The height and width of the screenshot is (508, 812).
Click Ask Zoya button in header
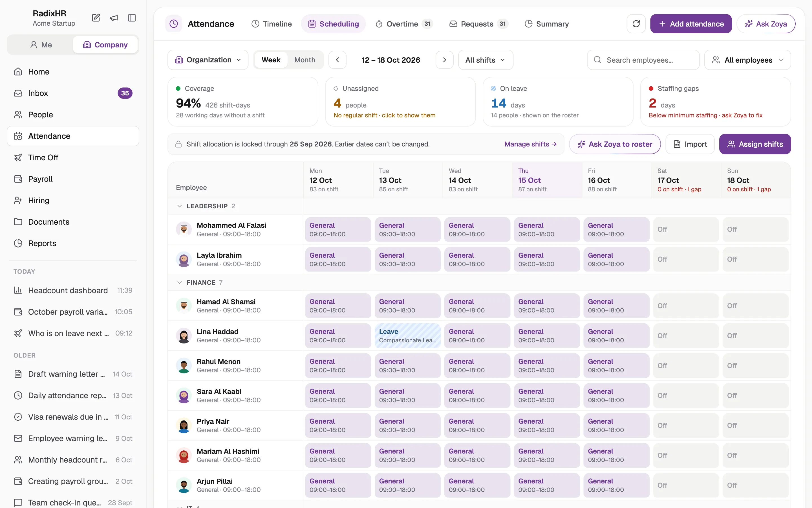click(x=766, y=24)
